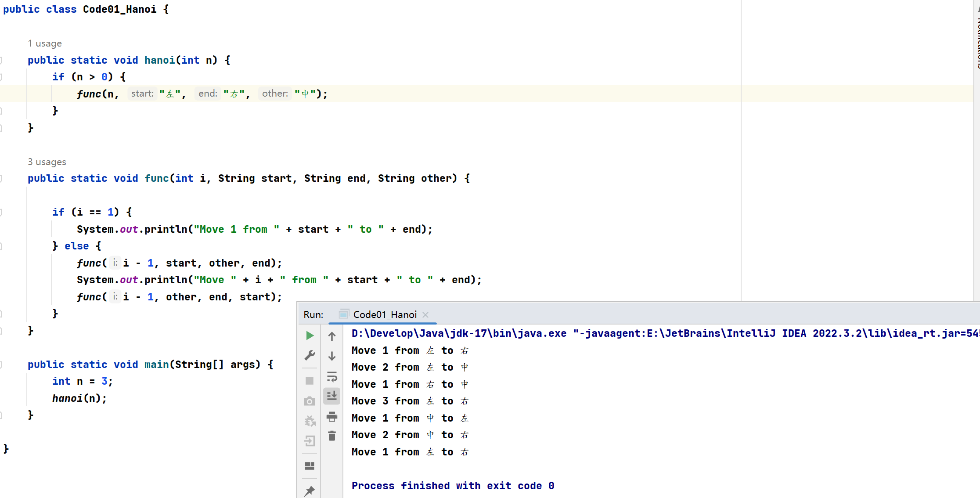Clear console with the trash icon

pyautogui.click(x=332, y=436)
